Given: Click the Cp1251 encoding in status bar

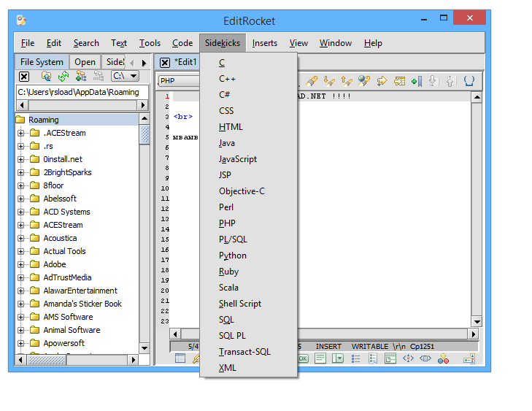Looking at the screenshot, I should click(x=422, y=347).
